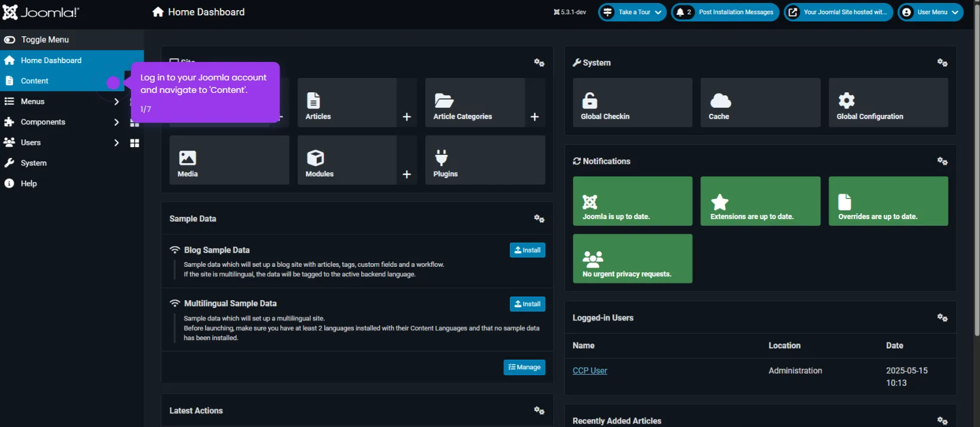Add a new module plus icon
Screen dimensions: 980x427
407,174
